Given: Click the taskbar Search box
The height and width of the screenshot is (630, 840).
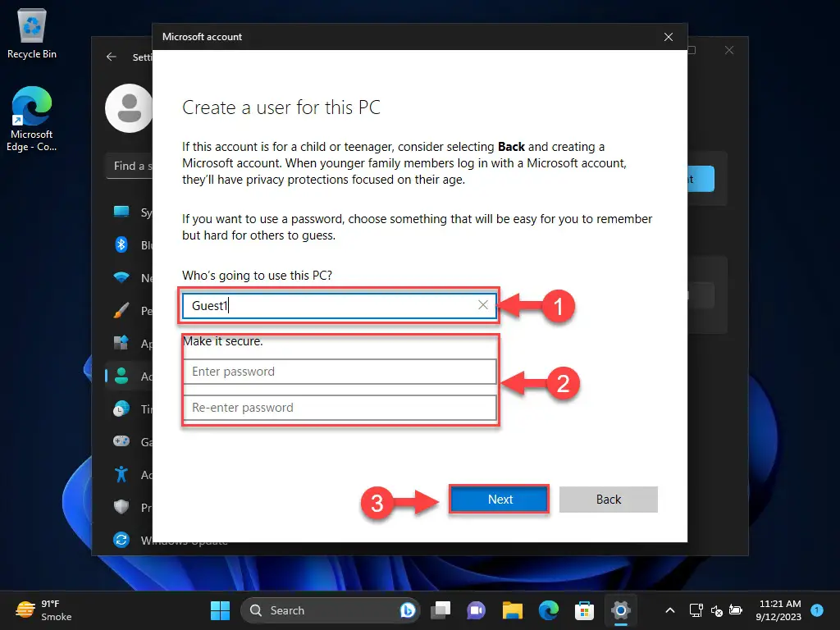Looking at the screenshot, I should click(330, 610).
